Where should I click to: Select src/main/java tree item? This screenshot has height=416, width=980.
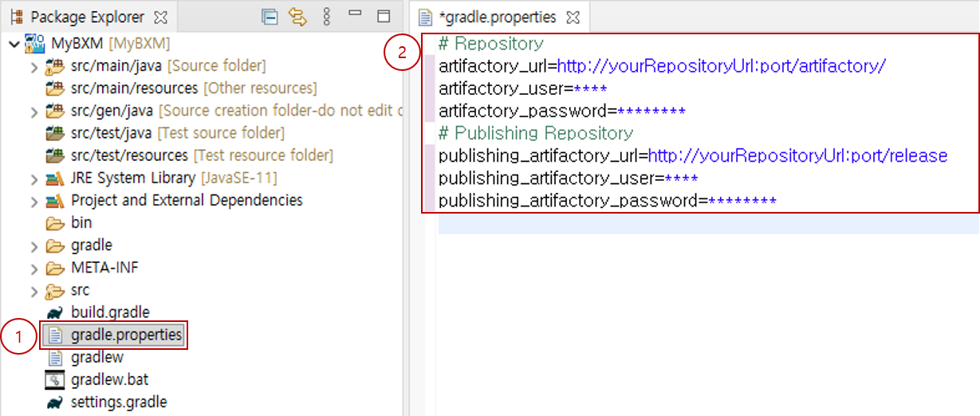tap(168, 66)
